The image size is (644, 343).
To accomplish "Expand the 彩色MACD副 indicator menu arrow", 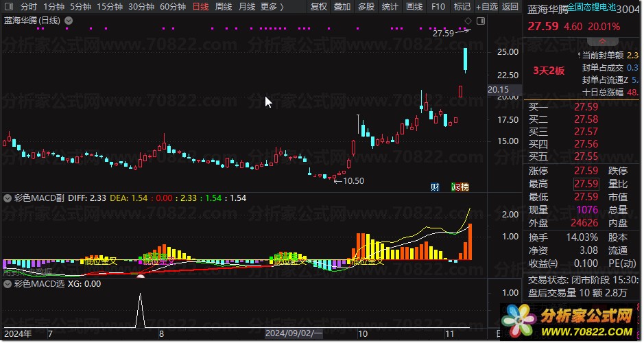I will point(8,198).
